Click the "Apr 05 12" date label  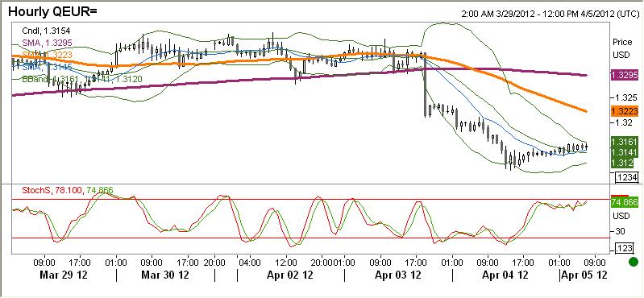tap(585, 275)
